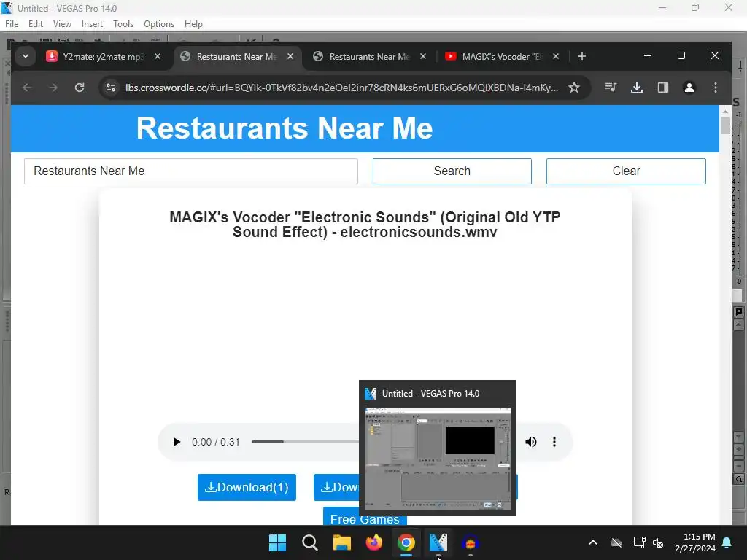Image resolution: width=747 pixels, height=560 pixels.
Task: Open the muted volume tray icon
Action: [658, 542]
